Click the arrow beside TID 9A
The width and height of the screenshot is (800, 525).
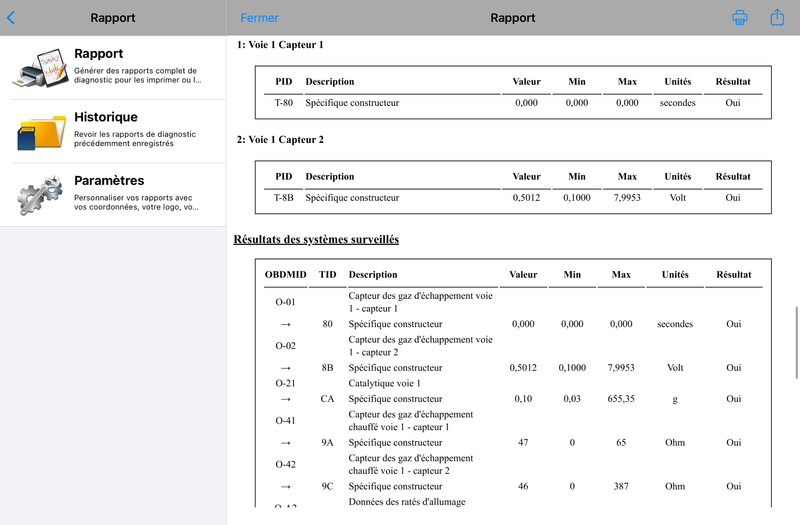(x=286, y=443)
